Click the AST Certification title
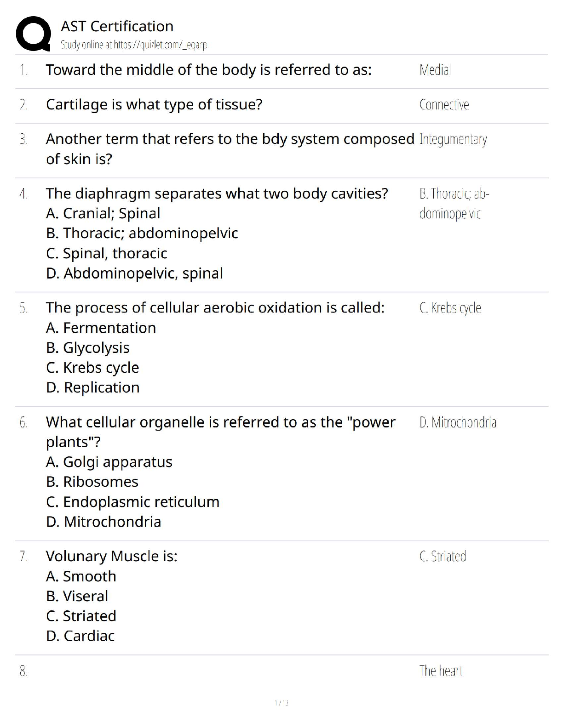Screen dimensions: 563x728 coord(117,26)
